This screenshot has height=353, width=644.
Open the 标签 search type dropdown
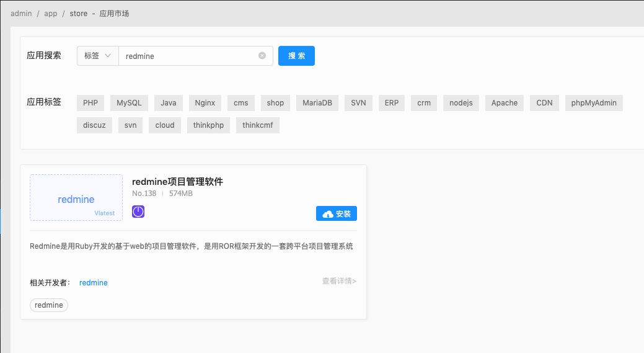pos(98,55)
